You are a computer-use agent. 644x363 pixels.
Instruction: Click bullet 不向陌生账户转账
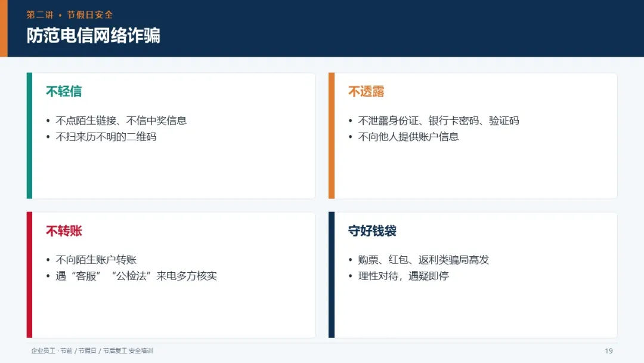96,260
